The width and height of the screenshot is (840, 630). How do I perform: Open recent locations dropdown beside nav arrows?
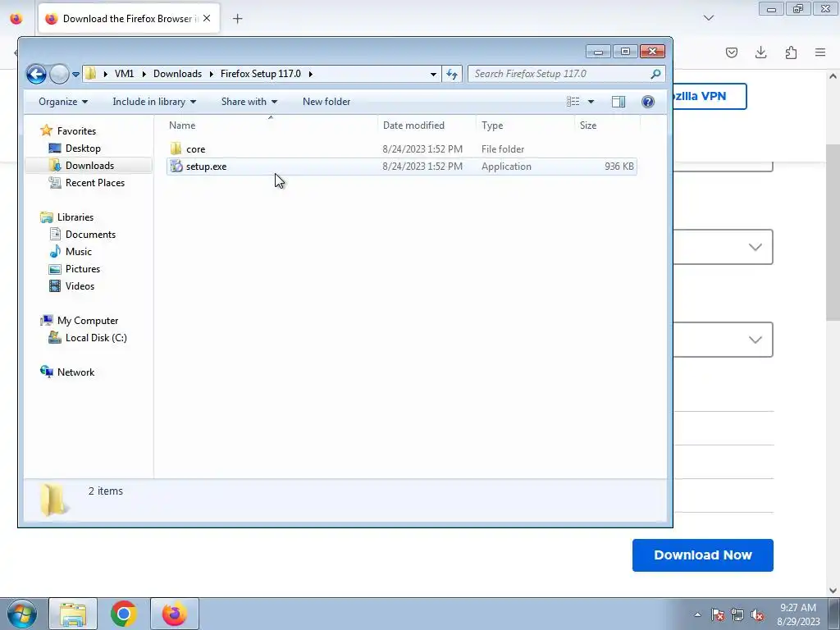tap(75, 75)
